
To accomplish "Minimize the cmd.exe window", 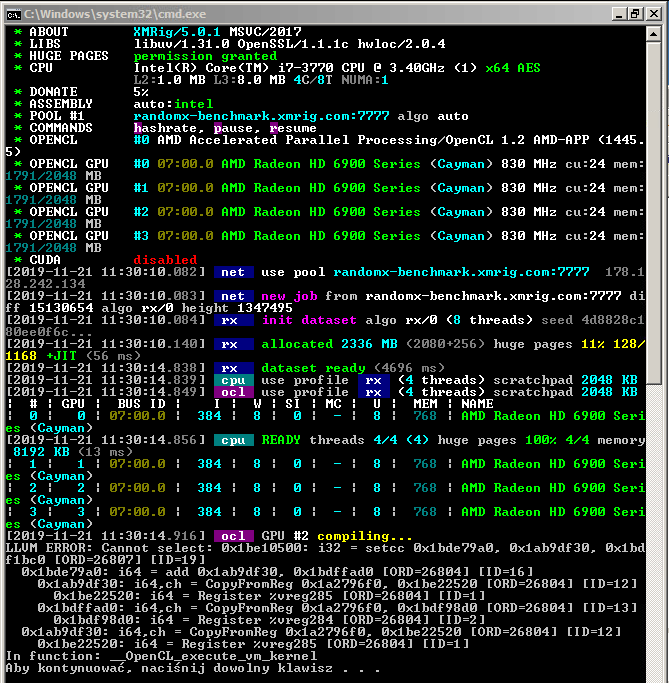I will (x=618, y=14).
